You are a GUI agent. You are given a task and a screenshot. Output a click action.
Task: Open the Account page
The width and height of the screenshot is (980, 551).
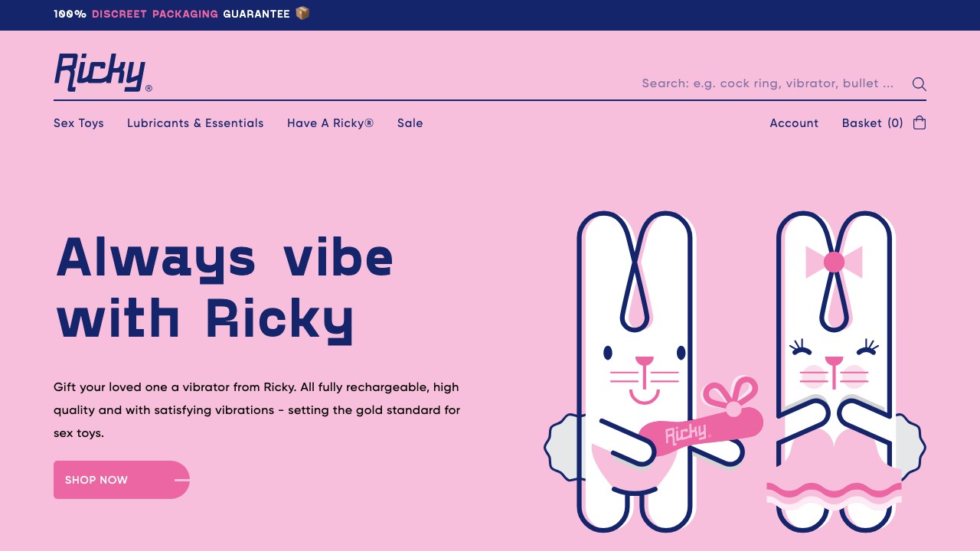tap(794, 123)
